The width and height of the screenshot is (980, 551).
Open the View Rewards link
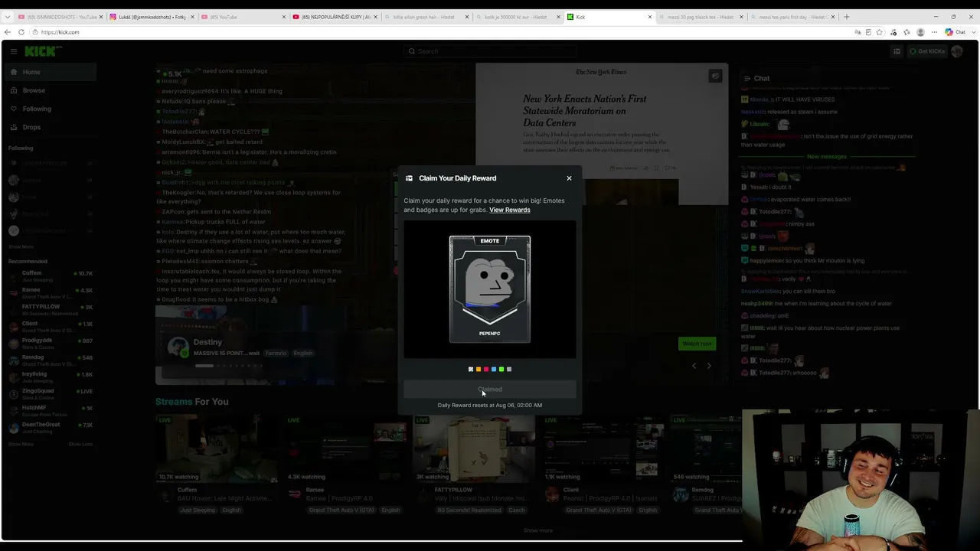tap(510, 210)
